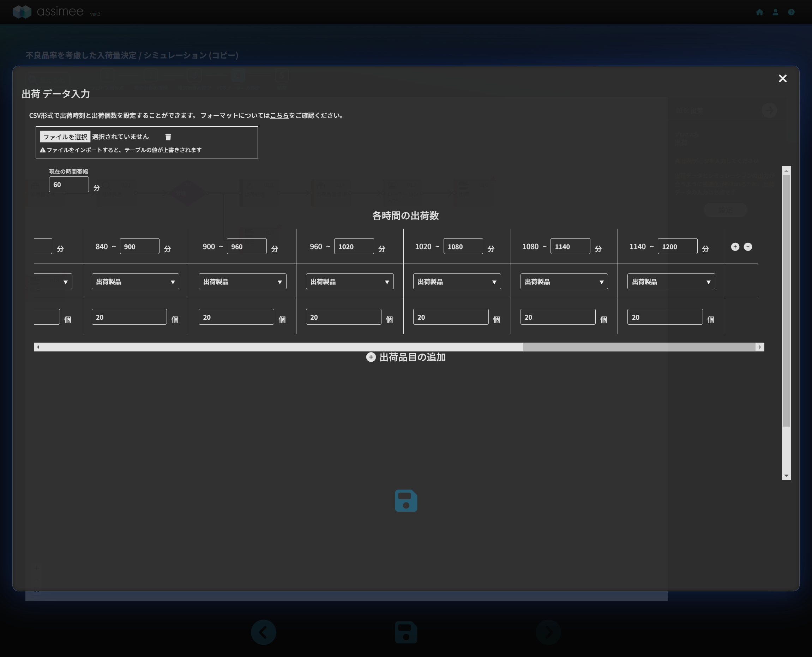Image resolution: width=812 pixels, height=657 pixels.
Task: Click the quantity field under 900~960
Action: (236, 317)
